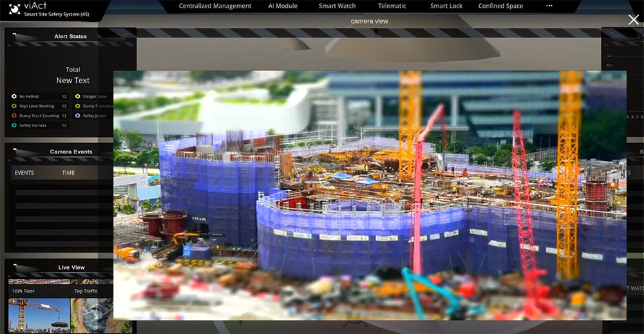Screen dimensions: 644x334
Task: Select the High Level Working alert icon
Action: tap(14, 106)
